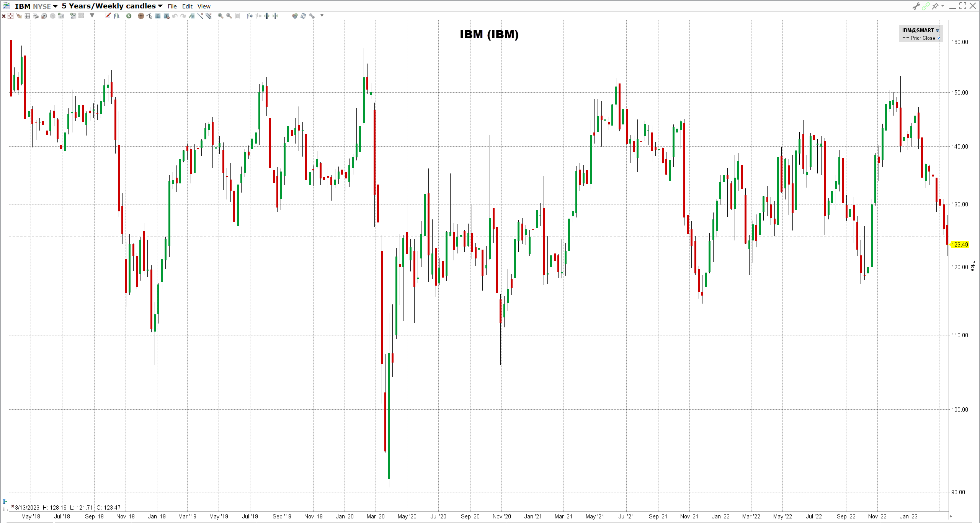
Task: Click the colored circles icon in toolbar
Action: pos(295,16)
